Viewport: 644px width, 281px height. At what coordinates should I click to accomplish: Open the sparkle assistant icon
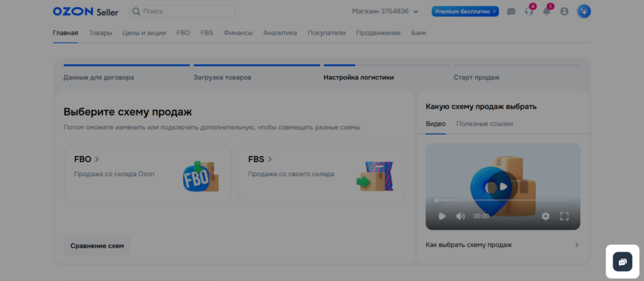click(584, 11)
